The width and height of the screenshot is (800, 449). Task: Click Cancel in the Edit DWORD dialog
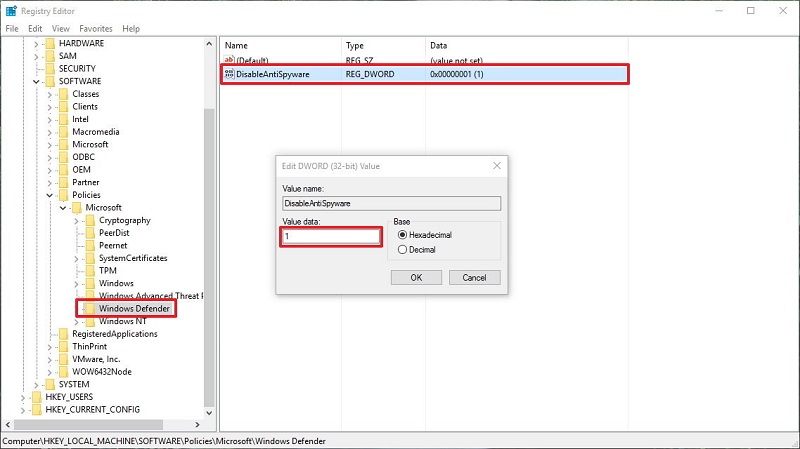pos(474,278)
